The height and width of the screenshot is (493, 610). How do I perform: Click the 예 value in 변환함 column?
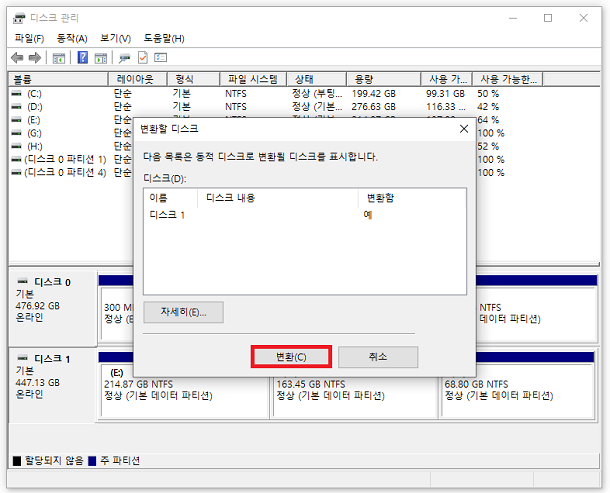click(368, 215)
